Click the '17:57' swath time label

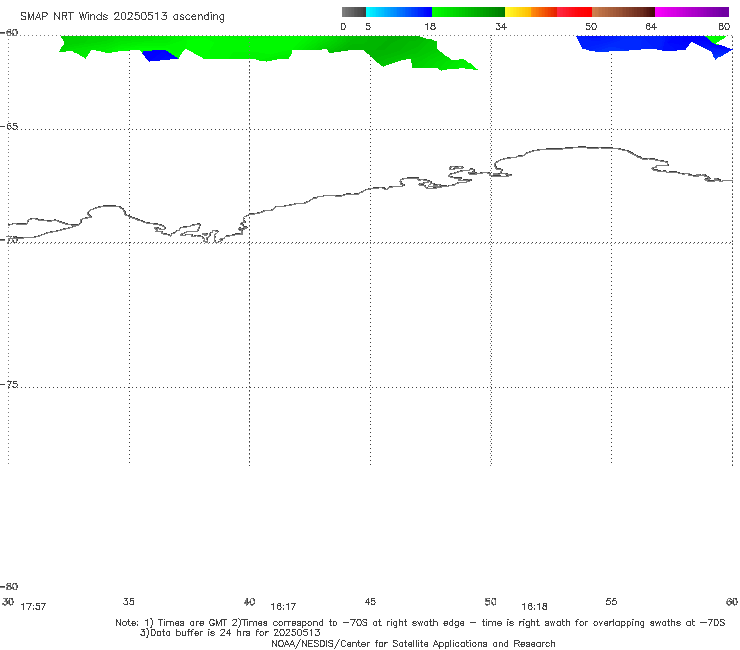[x=33, y=607]
